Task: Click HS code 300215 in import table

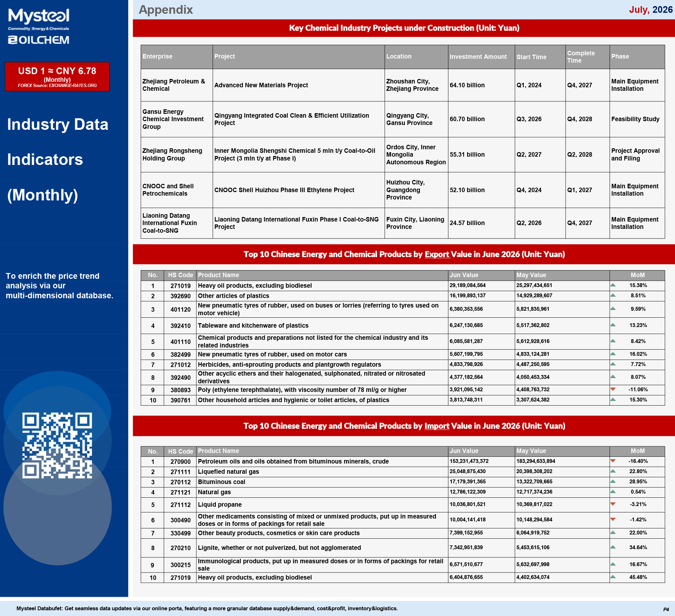Action: [x=180, y=565]
